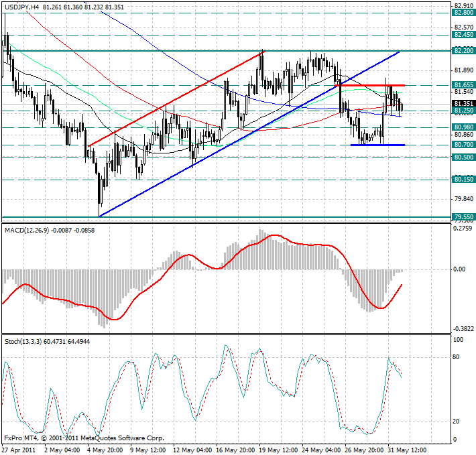Select the 82.800 price level label
Viewport: 476px width, 455px height.
pyautogui.click(x=463, y=13)
